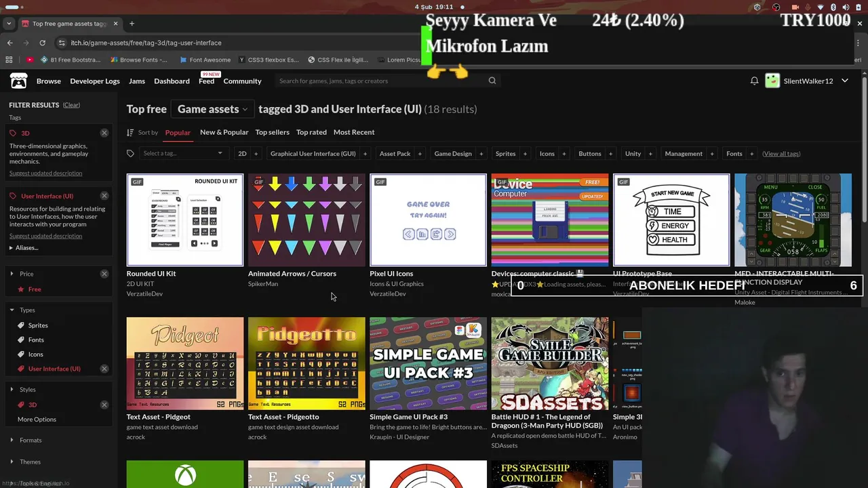Open Rounded UI Kit thumbnail
The height and width of the screenshot is (488, 868).
[x=184, y=220]
